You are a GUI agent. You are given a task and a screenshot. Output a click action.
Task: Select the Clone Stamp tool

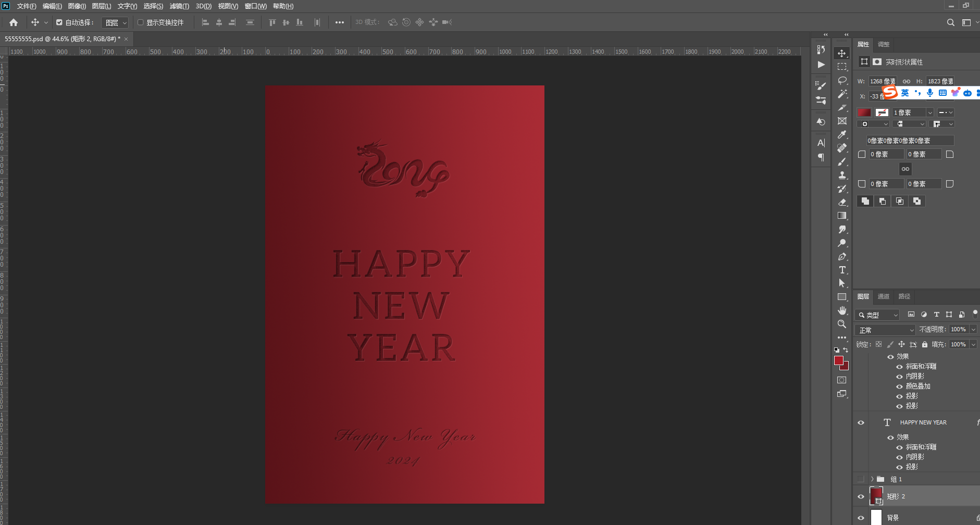pos(842,175)
